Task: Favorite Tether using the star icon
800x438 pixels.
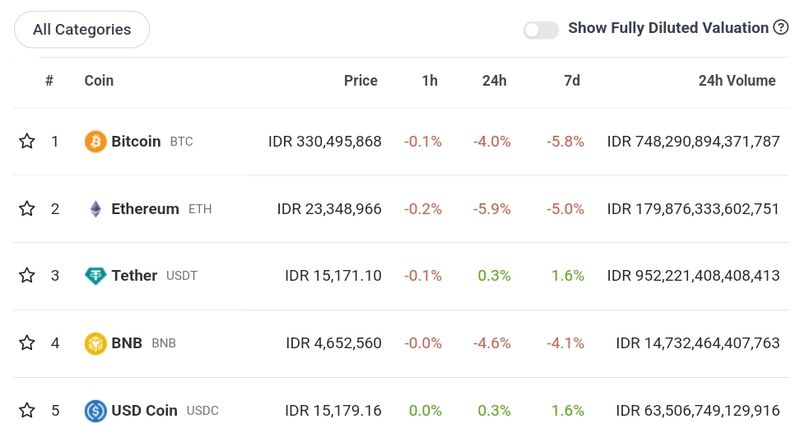Action: [27, 275]
